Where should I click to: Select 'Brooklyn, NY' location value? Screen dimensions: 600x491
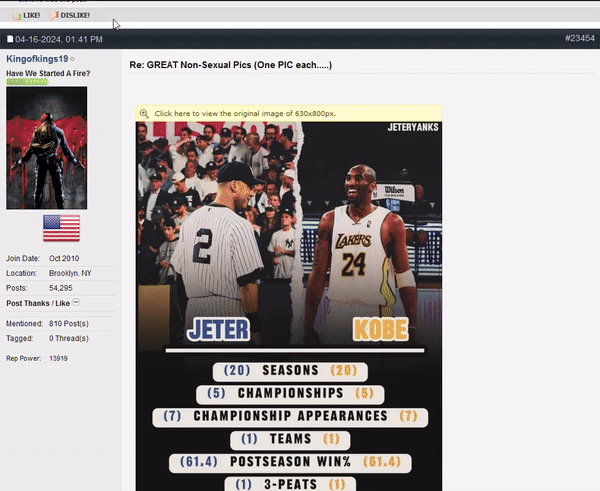(70, 273)
